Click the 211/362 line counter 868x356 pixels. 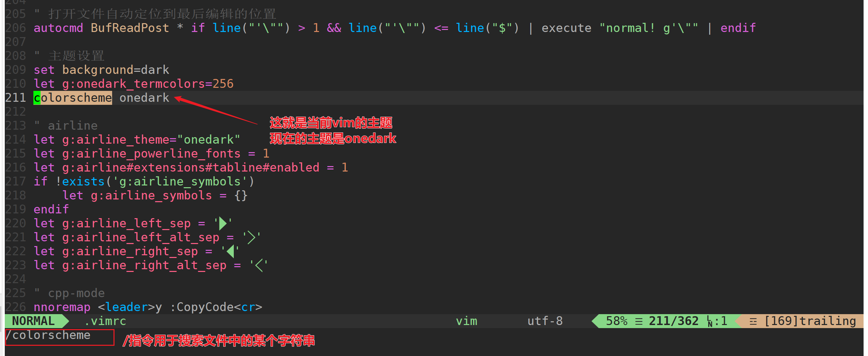674,321
